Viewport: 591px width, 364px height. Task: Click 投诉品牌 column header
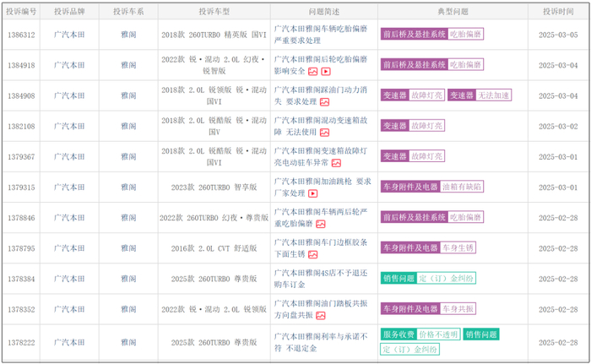pyautogui.click(x=69, y=12)
